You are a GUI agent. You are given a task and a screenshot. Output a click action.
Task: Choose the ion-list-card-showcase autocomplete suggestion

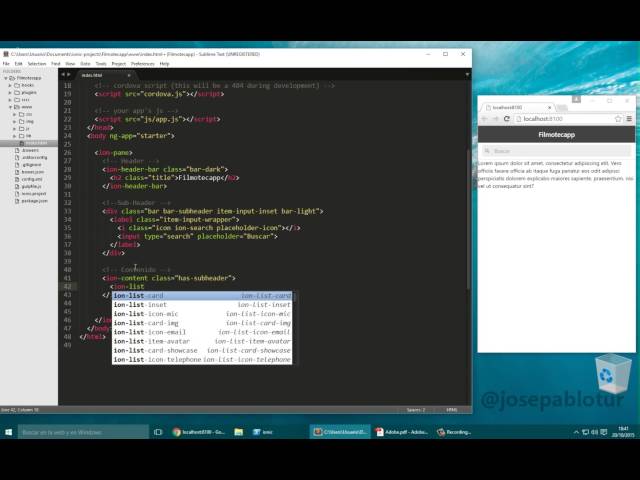click(x=202, y=351)
